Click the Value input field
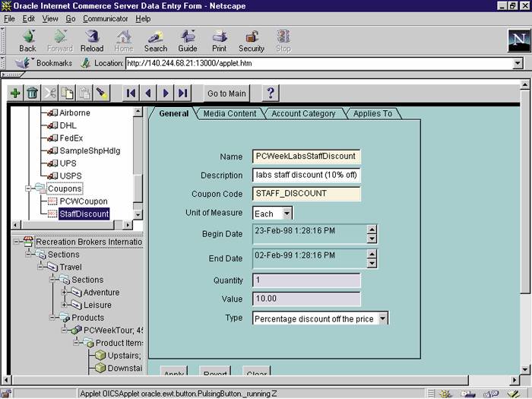The width and height of the screenshot is (532, 399). click(x=306, y=299)
